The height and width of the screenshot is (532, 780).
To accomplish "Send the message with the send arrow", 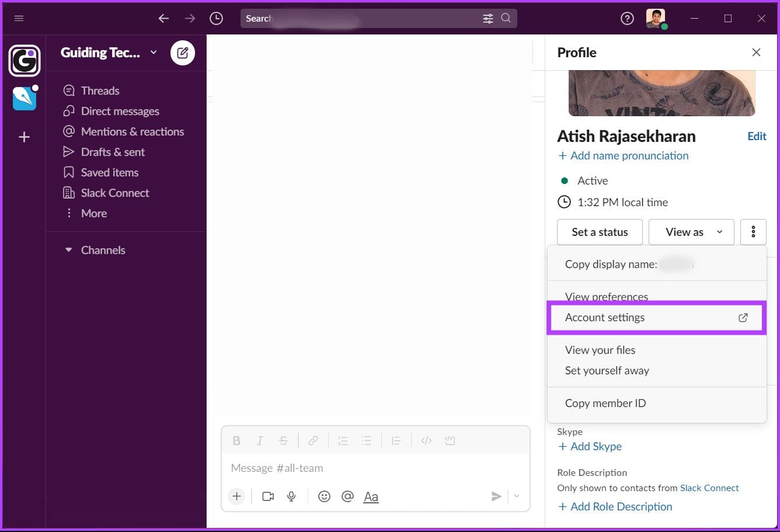I will 496,496.
